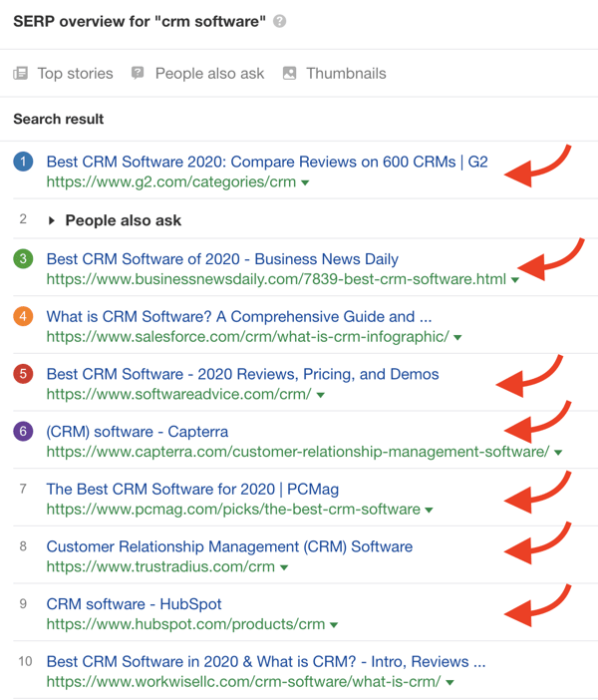
Task: Click the help question mark icon beside title
Action: pos(280,21)
